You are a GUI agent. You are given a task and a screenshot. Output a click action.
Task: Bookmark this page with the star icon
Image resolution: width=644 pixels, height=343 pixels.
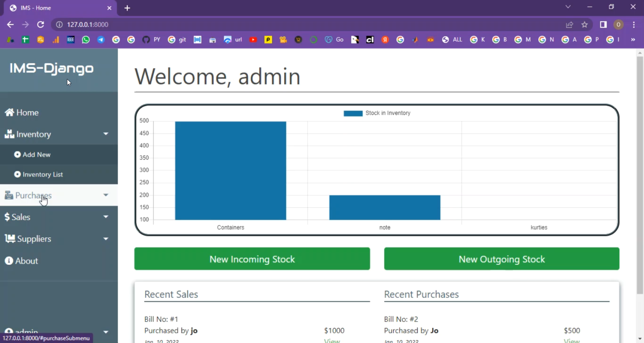pos(584,25)
